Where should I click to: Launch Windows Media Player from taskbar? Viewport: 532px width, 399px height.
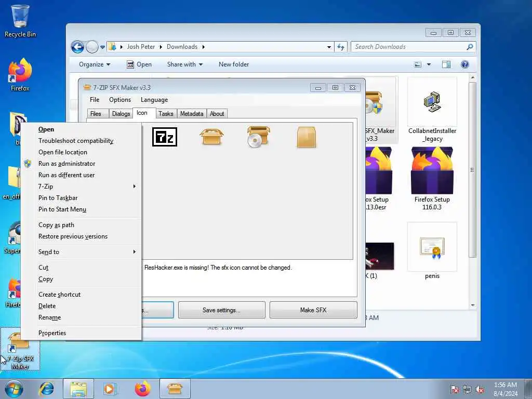coord(109,389)
